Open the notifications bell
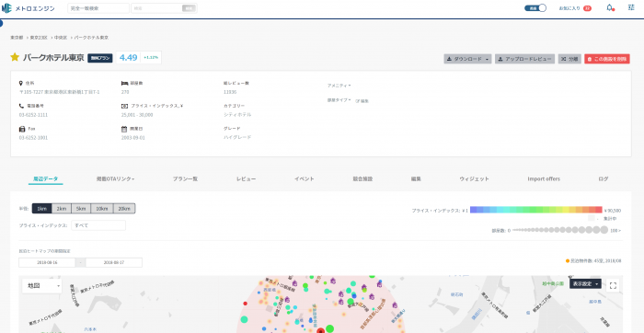The width and height of the screenshot is (644, 333). [x=610, y=7]
